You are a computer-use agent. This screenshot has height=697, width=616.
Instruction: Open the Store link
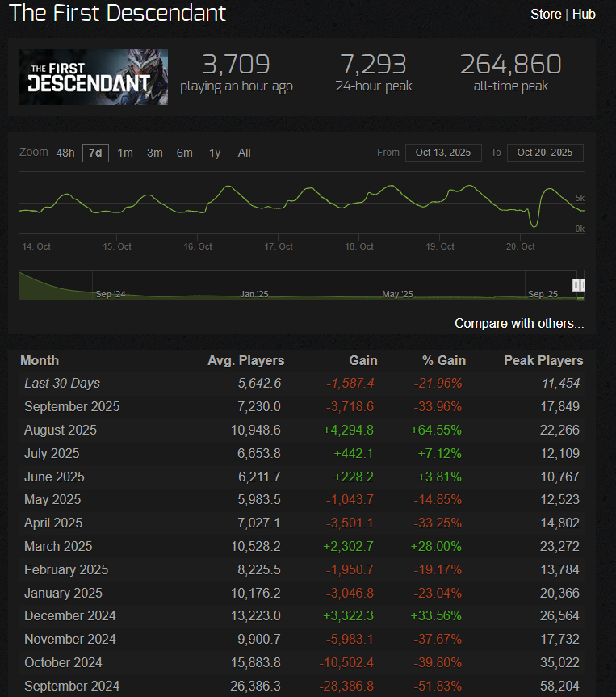click(x=546, y=15)
